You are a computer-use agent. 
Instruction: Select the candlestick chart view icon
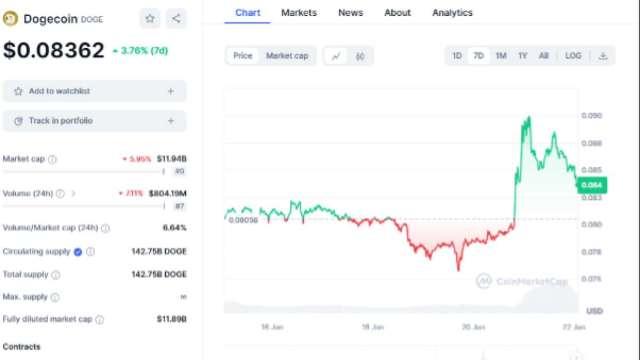click(x=360, y=56)
